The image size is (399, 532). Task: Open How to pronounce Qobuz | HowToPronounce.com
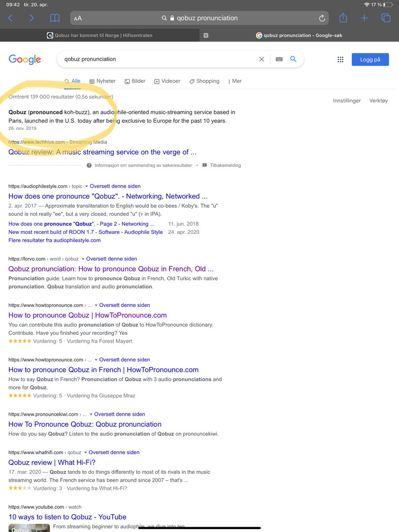(88, 315)
